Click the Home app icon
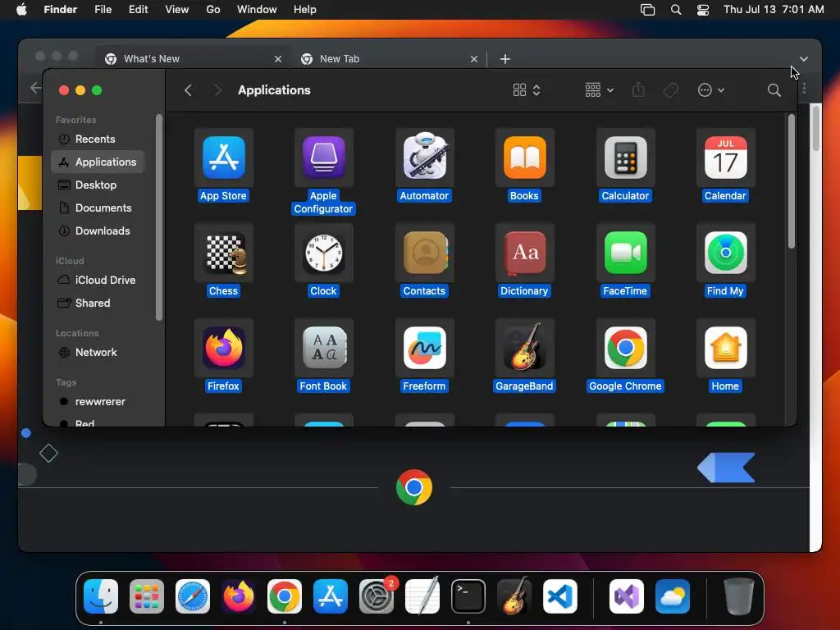The height and width of the screenshot is (630, 840). pos(725,348)
